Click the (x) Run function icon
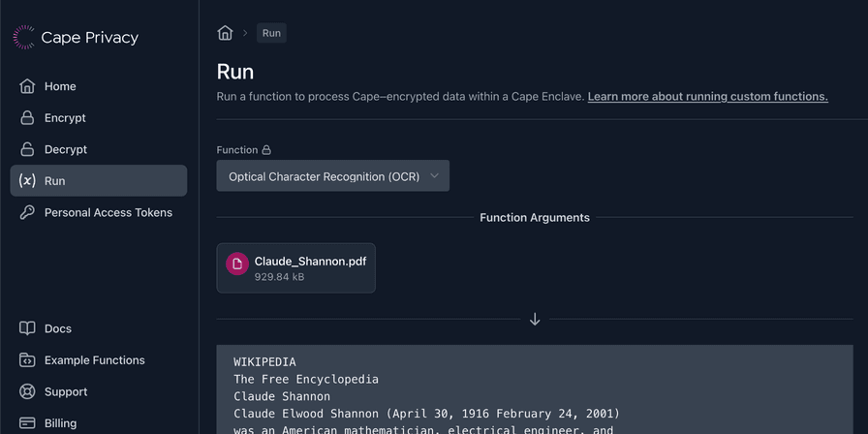 (27, 181)
